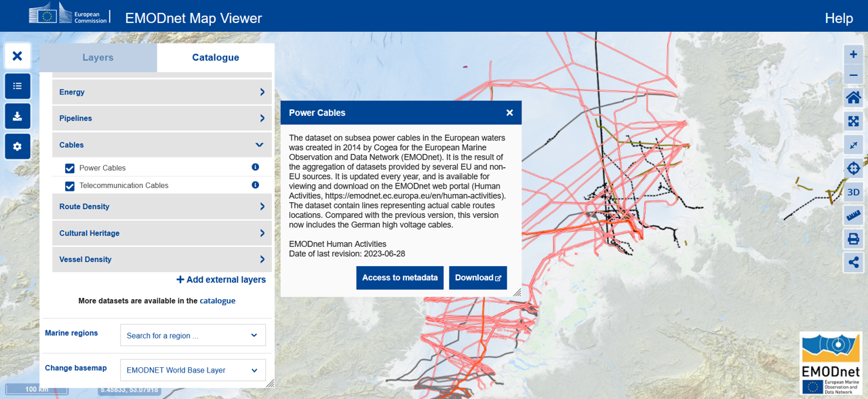
Task: Toggle fullscreen map view
Action: point(853,121)
